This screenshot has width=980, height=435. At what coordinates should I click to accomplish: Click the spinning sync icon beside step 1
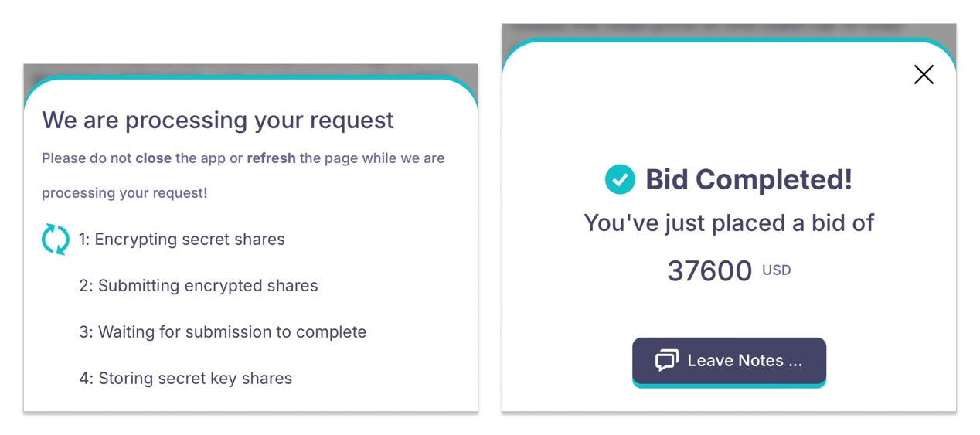[x=56, y=240]
